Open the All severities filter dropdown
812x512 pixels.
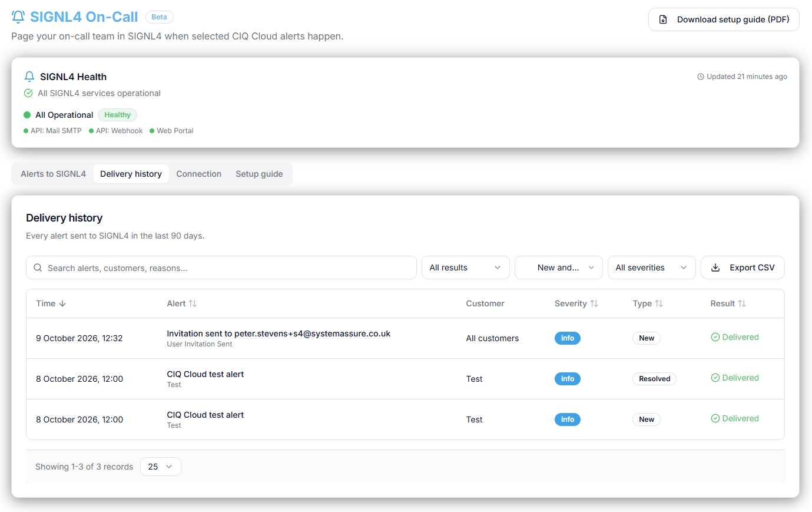pyautogui.click(x=652, y=267)
